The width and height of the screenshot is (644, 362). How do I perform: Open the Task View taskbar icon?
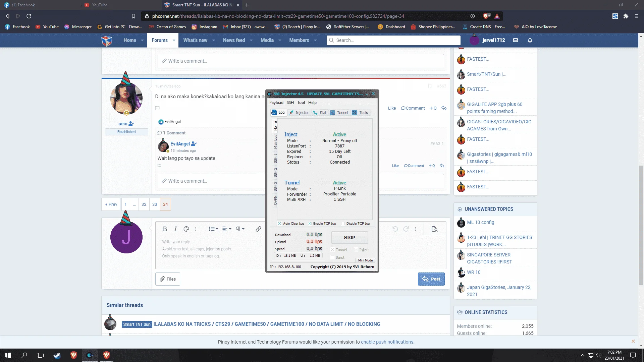(40, 355)
